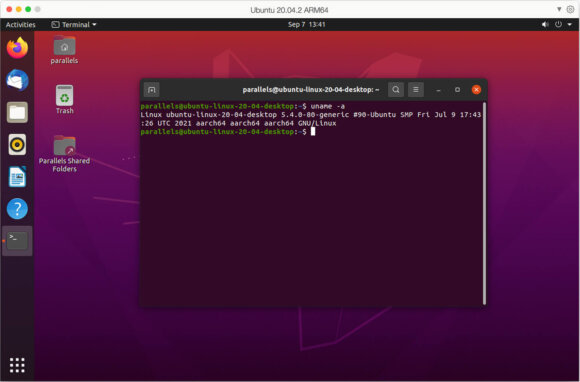Open the power icon in system menu

coord(558,25)
